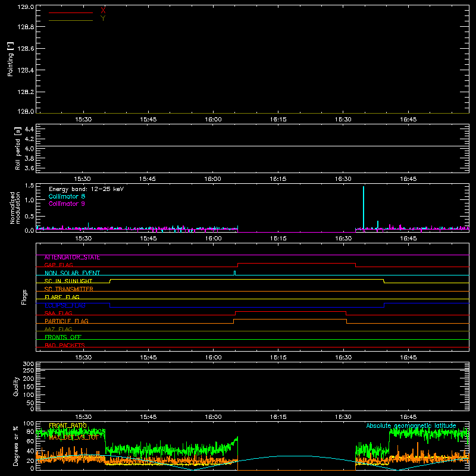This screenshot has width=476, height=476.
Task: Click the 128.6 tick label
Action: click(26, 49)
